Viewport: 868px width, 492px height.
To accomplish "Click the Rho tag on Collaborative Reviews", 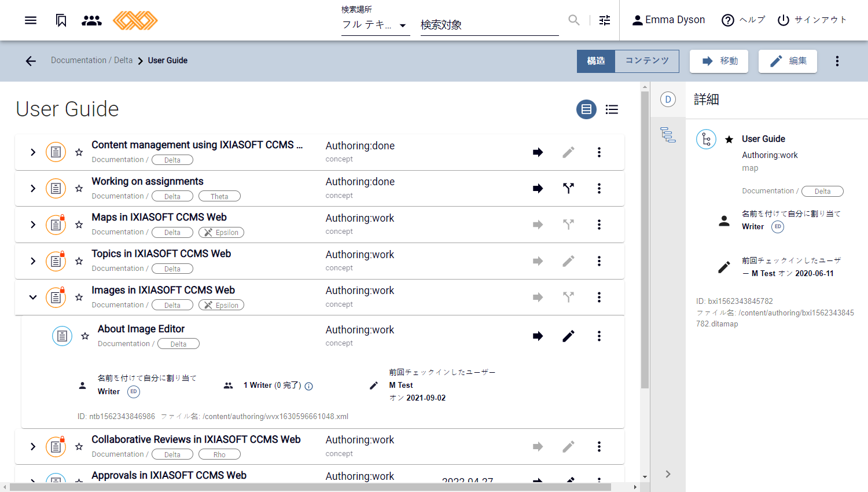I will click(219, 454).
